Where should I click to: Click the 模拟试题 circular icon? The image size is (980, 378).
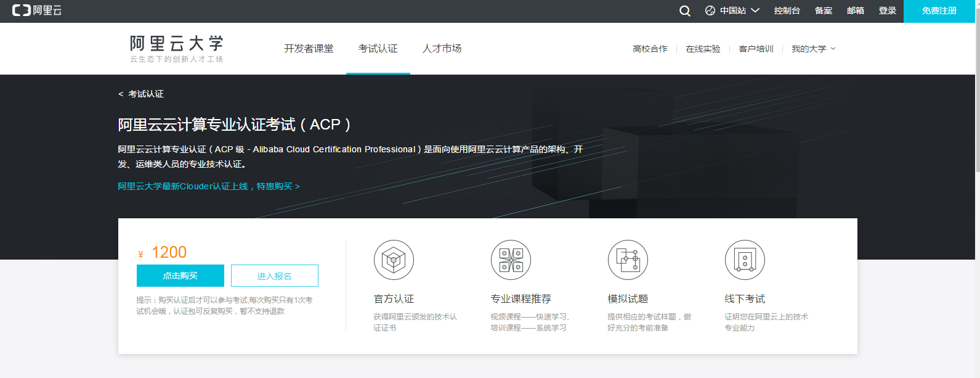628,260
